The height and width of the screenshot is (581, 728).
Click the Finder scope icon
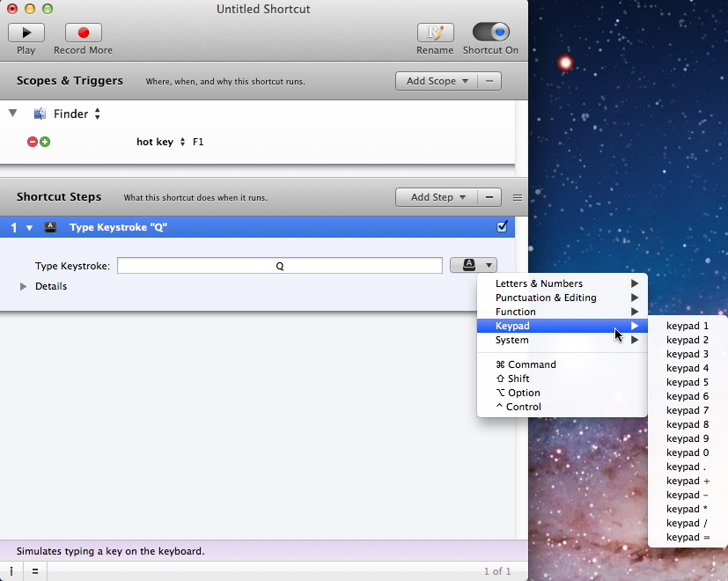coord(40,114)
